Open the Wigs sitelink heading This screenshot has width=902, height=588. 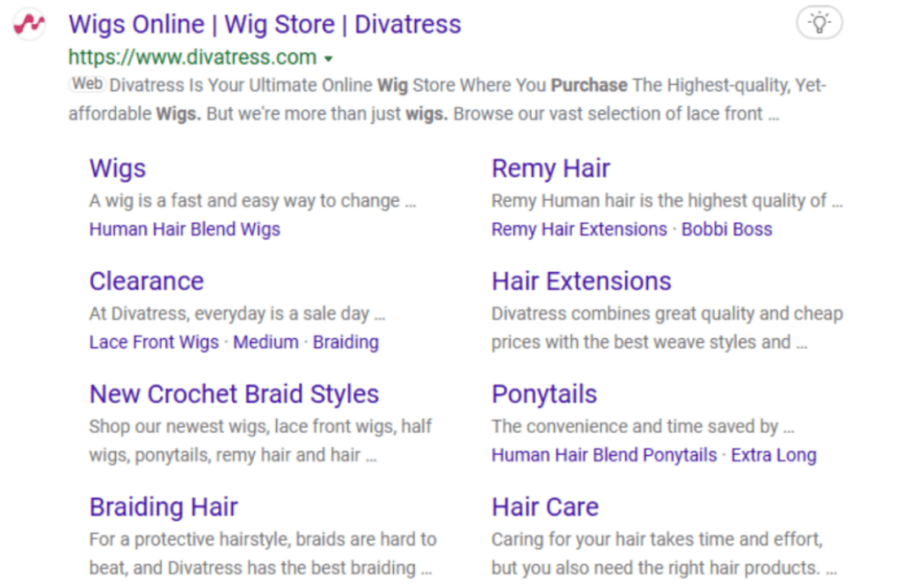pyautogui.click(x=118, y=168)
